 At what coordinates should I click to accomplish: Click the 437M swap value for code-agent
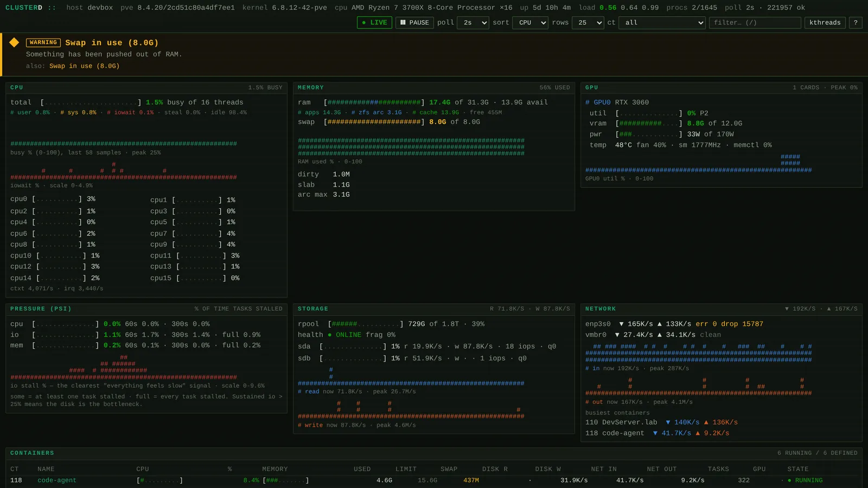[x=471, y=480]
